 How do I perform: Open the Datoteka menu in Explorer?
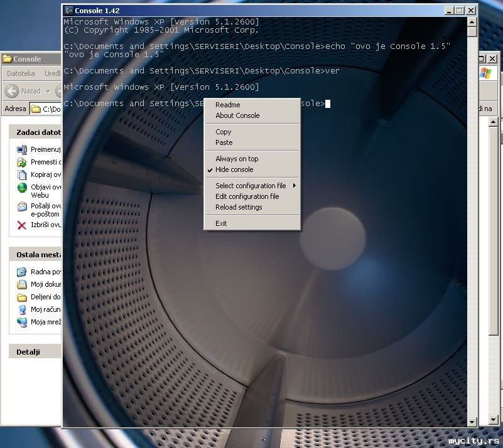[x=21, y=74]
